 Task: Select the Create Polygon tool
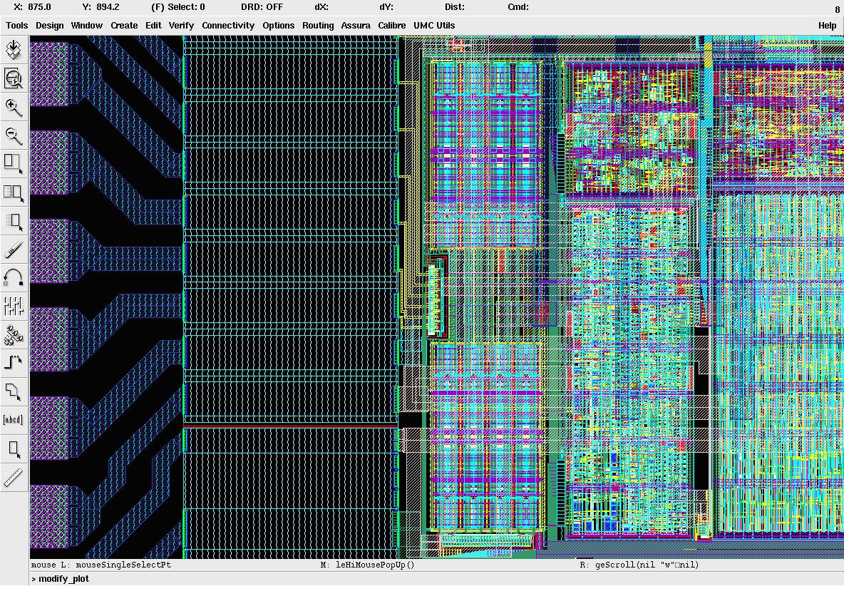point(14,391)
